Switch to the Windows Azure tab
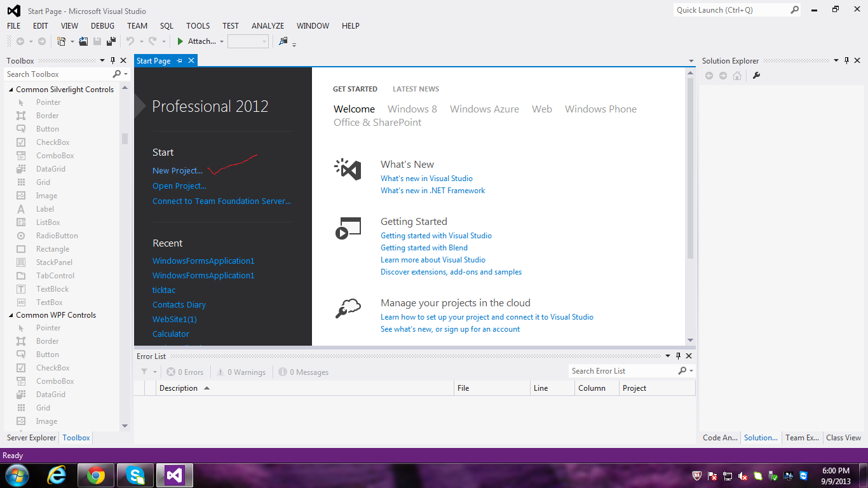 (484, 109)
